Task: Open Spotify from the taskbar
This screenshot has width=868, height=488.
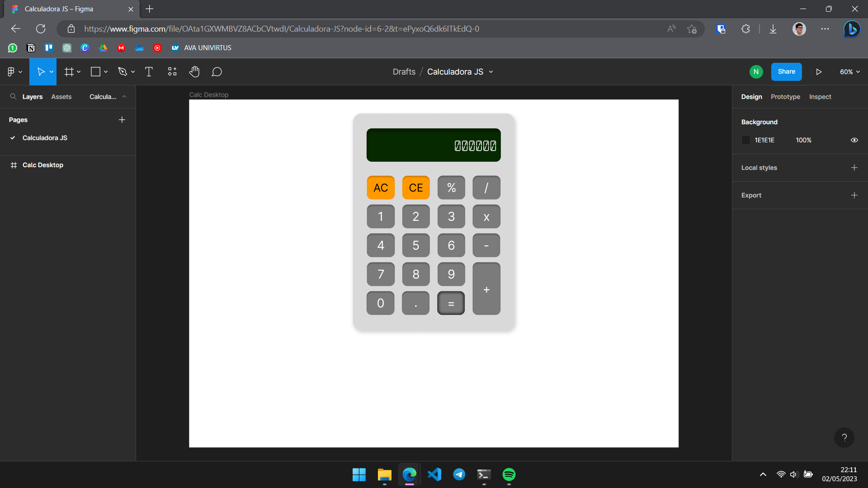Action: 509,475
